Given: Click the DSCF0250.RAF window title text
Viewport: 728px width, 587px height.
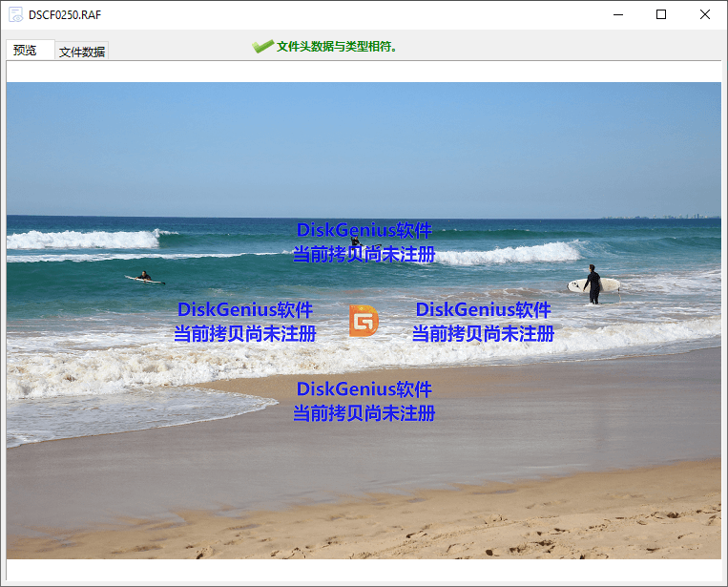Looking at the screenshot, I should tap(65, 15).
